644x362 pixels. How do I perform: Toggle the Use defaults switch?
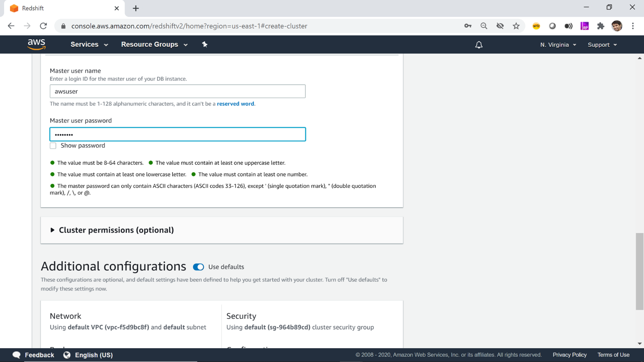199,267
